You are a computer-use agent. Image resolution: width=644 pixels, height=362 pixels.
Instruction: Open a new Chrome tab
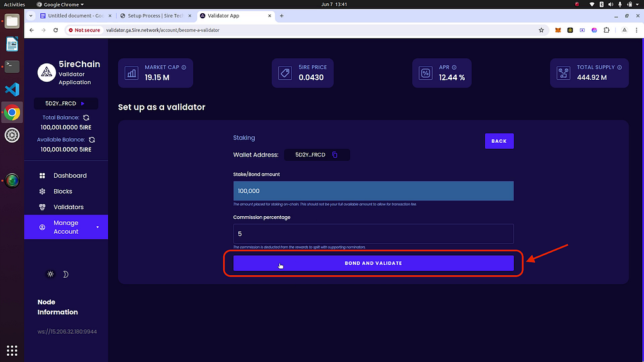pyautogui.click(x=282, y=16)
